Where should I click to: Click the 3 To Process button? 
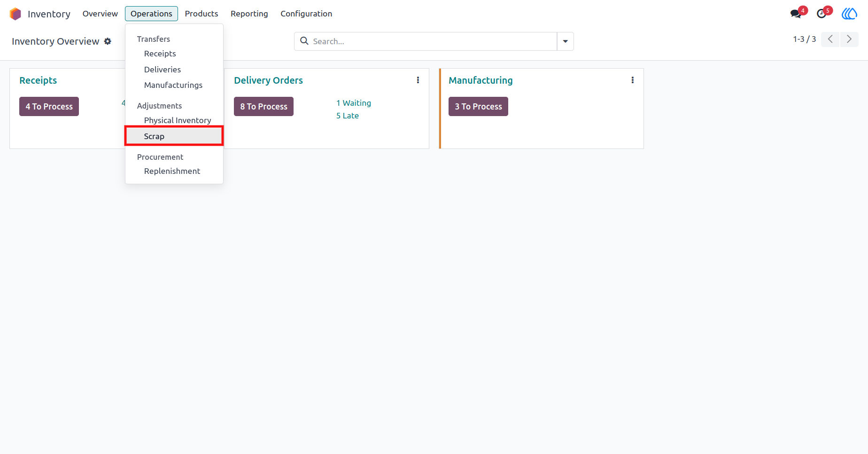pyautogui.click(x=478, y=106)
